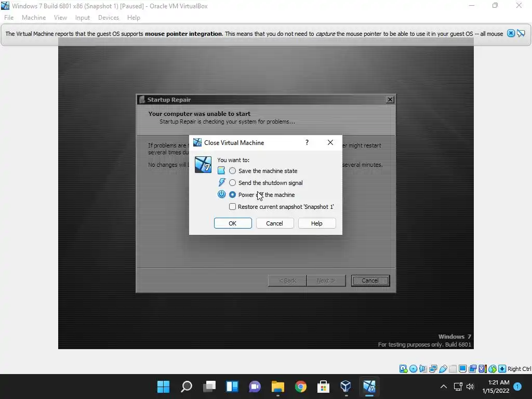Screen dimensions: 532x399
Task: Click the network adapters status icon
Action: pos(433,369)
